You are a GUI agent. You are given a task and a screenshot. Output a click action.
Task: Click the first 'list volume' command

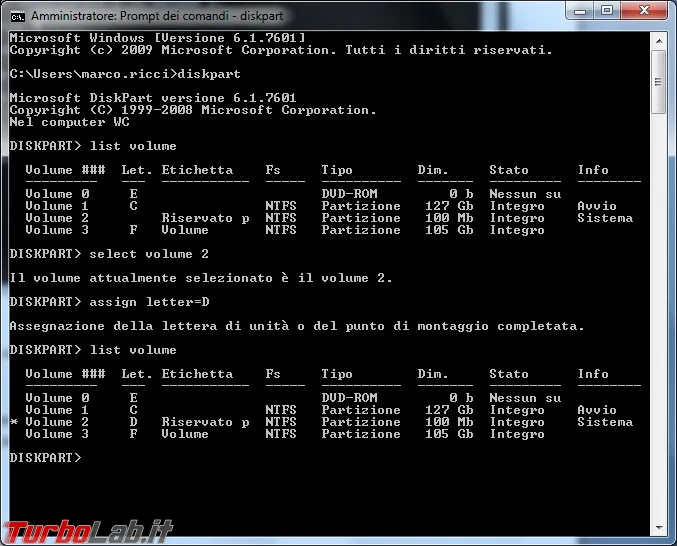click(133, 146)
